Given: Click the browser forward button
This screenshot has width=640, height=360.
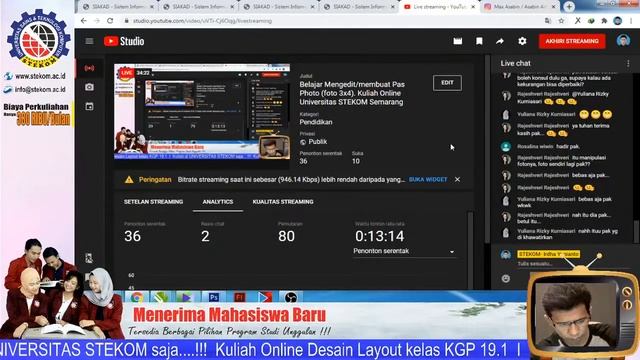Looking at the screenshot, I should pos(97,21).
